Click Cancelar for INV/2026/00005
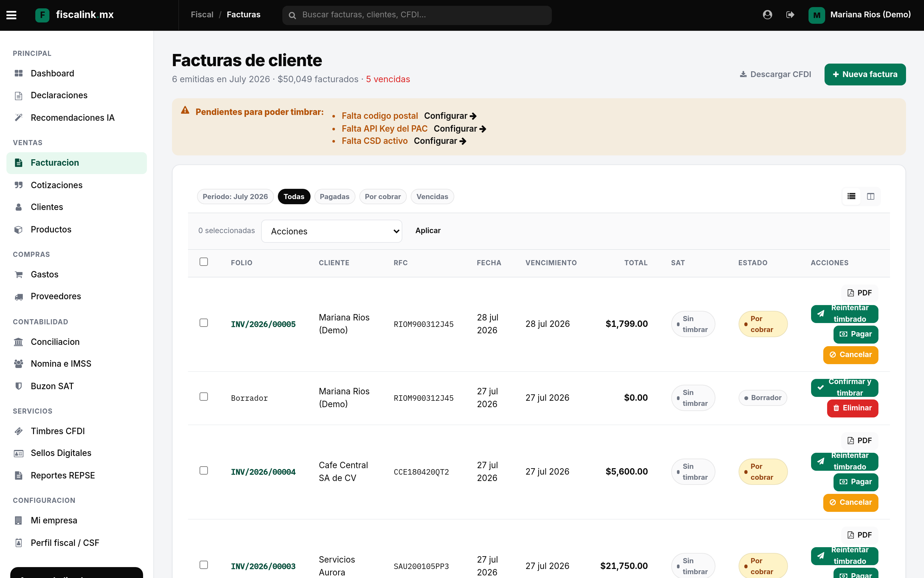Viewport: 924px width, 578px height. pos(851,355)
